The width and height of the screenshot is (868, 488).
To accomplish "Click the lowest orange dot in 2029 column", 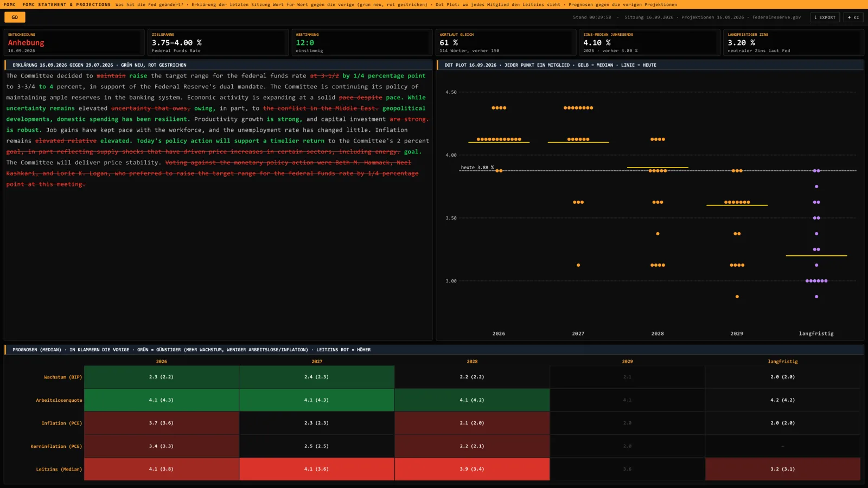I will tap(737, 297).
